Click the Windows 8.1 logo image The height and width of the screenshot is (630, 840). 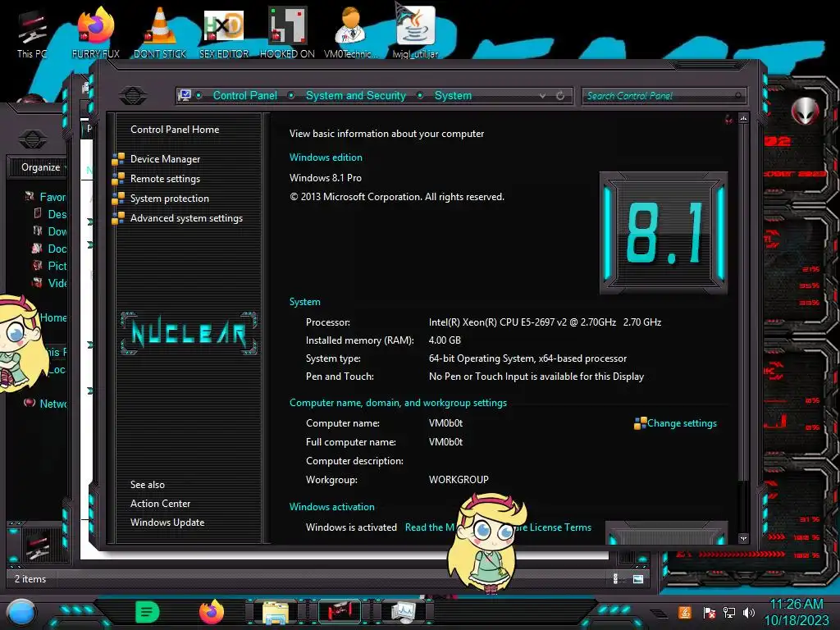(x=663, y=233)
